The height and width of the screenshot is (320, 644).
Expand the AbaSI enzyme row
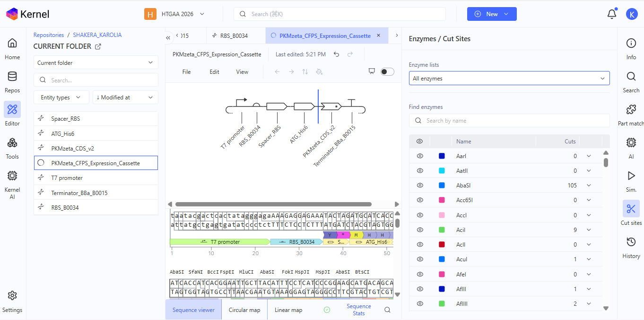pyautogui.click(x=589, y=185)
